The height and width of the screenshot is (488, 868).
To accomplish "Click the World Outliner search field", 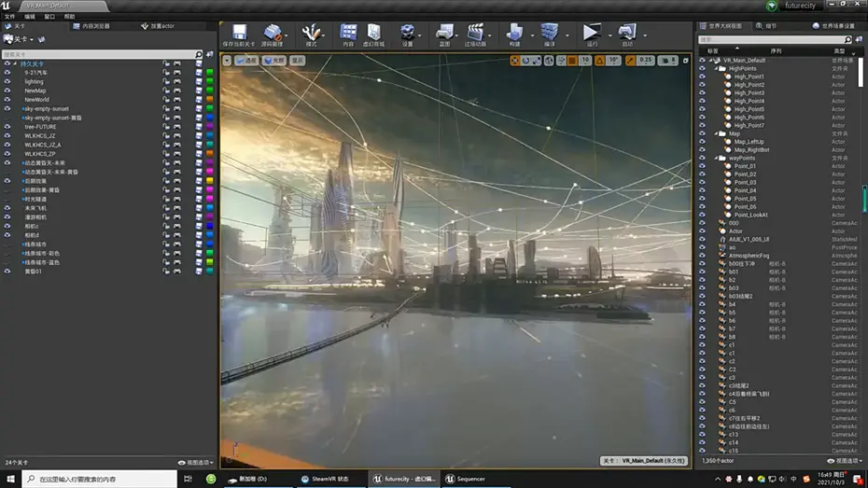I will pyautogui.click(x=775, y=39).
